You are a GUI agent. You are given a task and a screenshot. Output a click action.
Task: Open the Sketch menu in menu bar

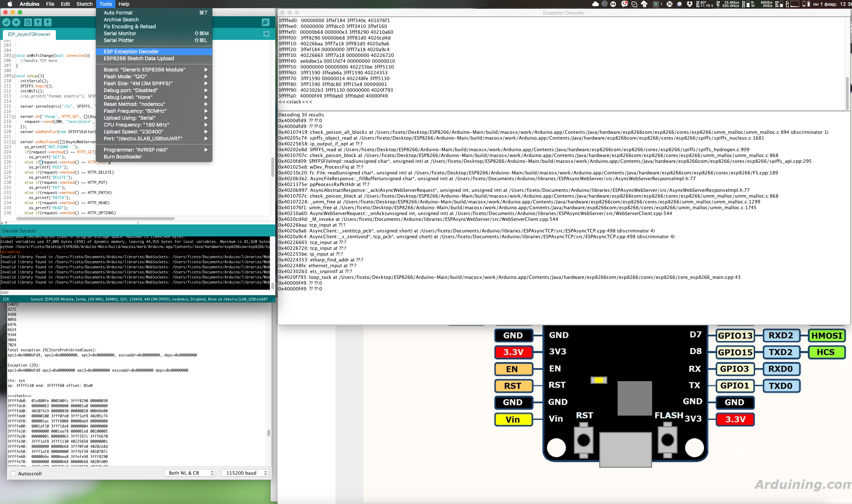point(84,4)
